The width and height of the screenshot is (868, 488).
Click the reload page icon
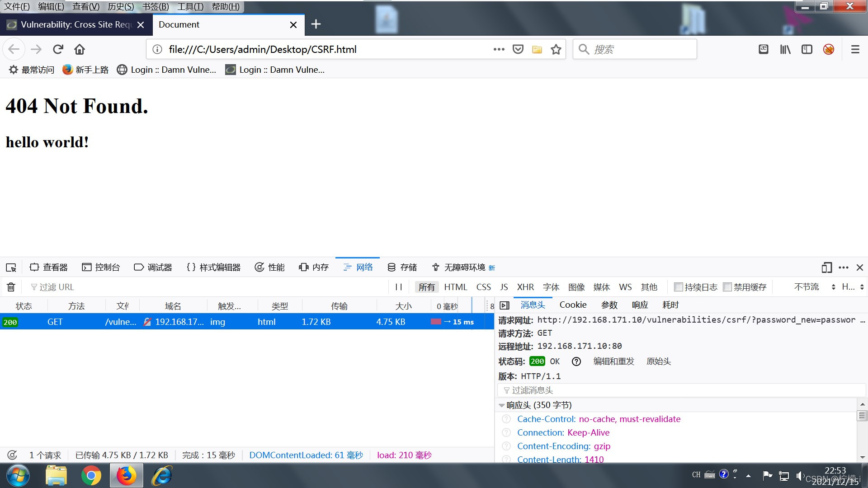(58, 49)
